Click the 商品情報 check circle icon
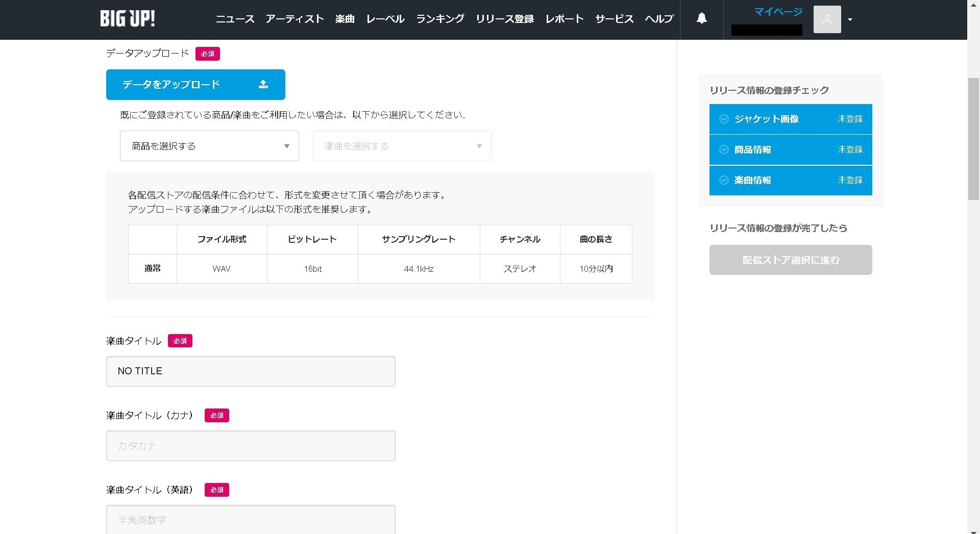Image resolution: width=980 pixels, height=534 pixels. [724, 149]
